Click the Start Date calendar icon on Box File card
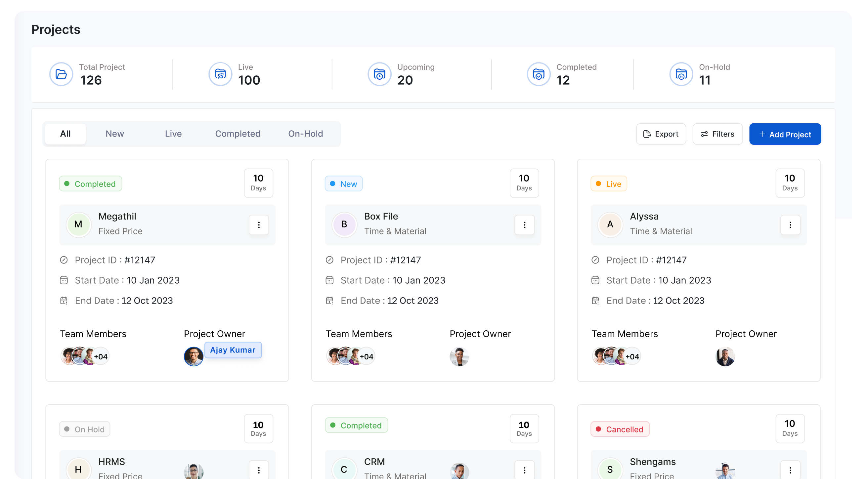Image resolution: width=868 pixels, height=492 pixels. (x=329, y=280)
